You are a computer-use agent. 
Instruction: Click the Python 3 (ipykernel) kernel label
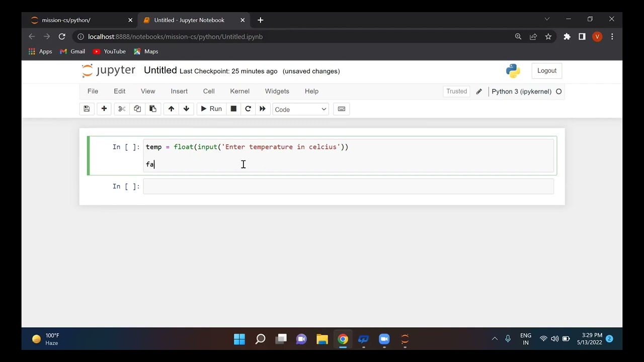coord(521,92)
